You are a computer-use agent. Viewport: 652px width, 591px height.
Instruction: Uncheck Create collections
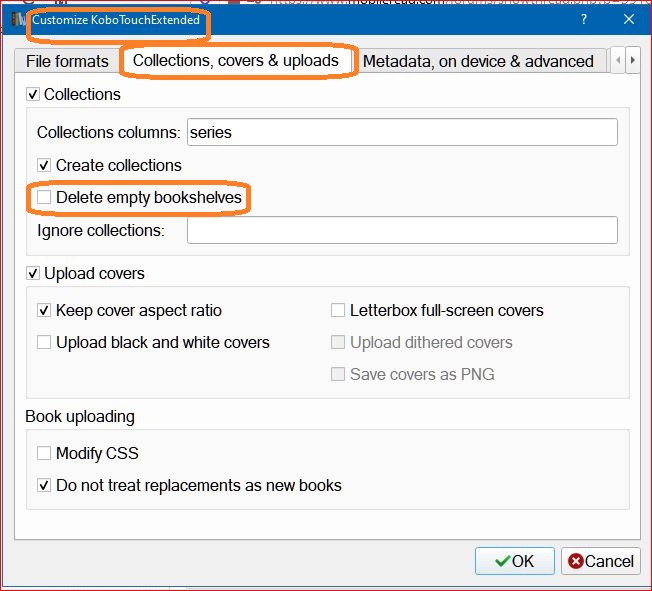[x=44, y=165]
